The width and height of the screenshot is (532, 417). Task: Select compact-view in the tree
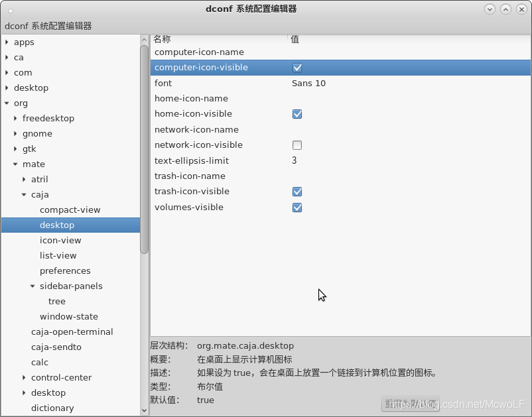point(70,210)
